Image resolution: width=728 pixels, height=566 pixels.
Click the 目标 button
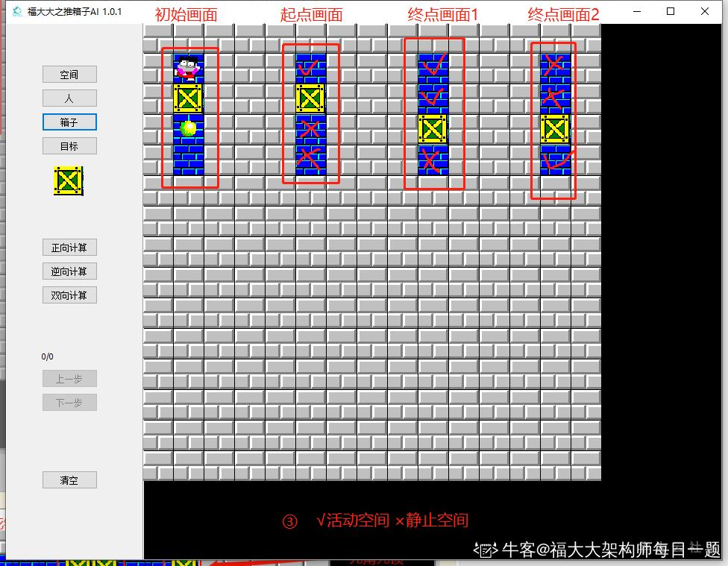point(69,146)
